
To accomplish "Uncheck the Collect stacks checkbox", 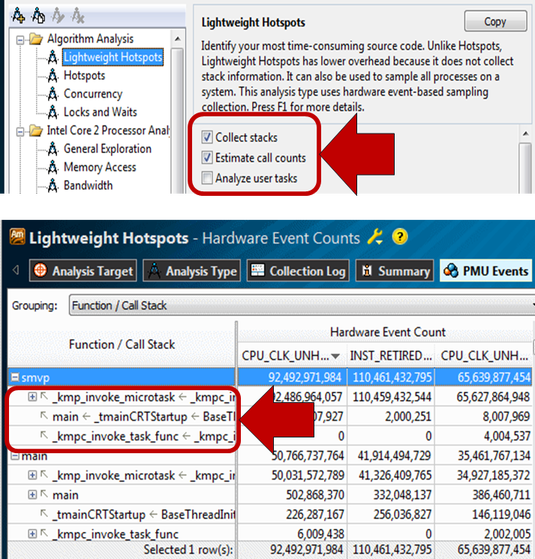I will click(207, 137).
